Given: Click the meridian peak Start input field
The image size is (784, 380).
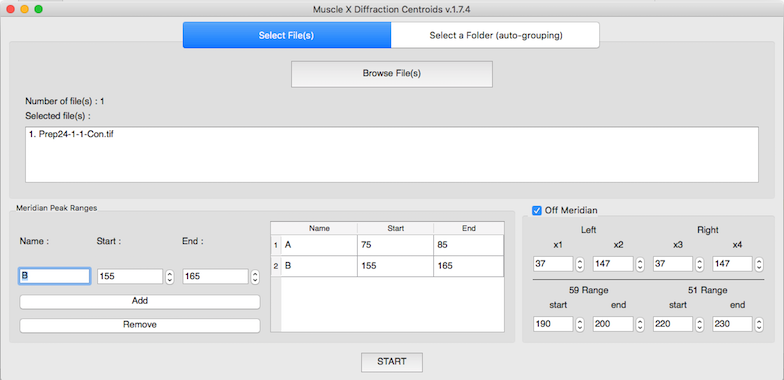Looking at the screenshot, I should click(130, 276).
